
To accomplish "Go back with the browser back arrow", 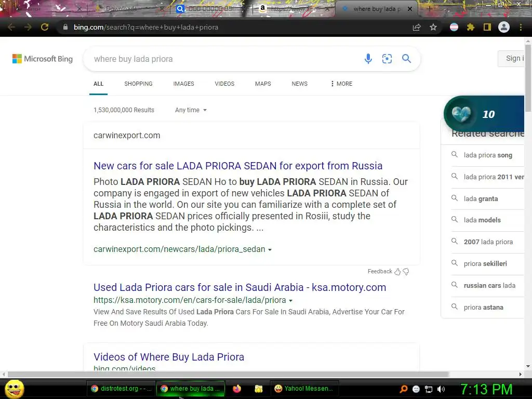I will click(x=11, y=27).
